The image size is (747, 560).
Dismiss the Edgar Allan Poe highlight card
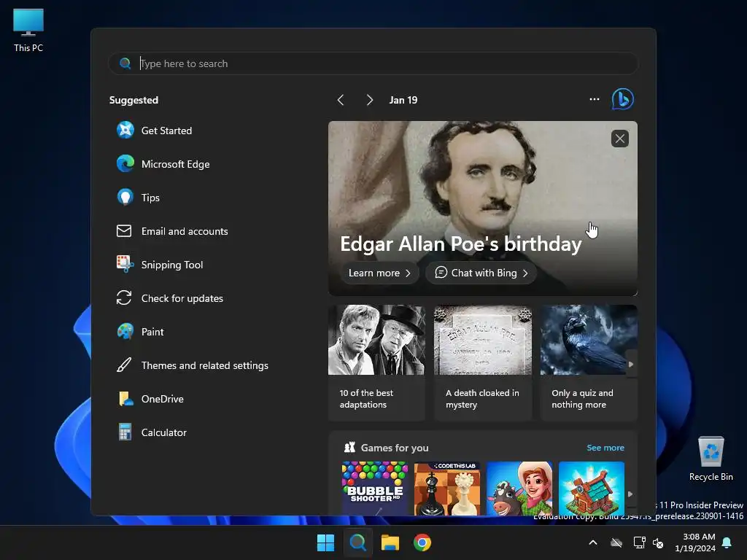[620, 139]
